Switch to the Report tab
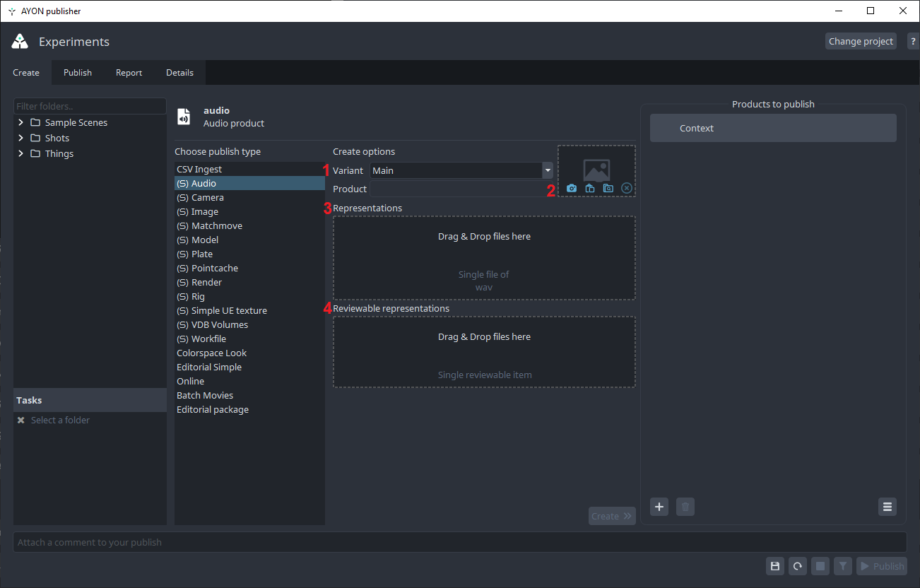The height and width of the screenshot is (588, 920). (129, 73)
